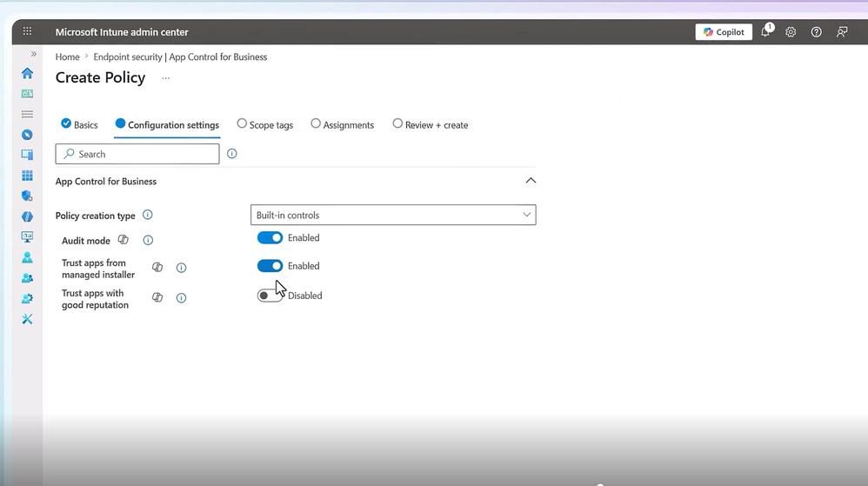The width and height of the screenshot is (868, 486).
Task: Toggle Audit mode switch
Action: [270, 238]
